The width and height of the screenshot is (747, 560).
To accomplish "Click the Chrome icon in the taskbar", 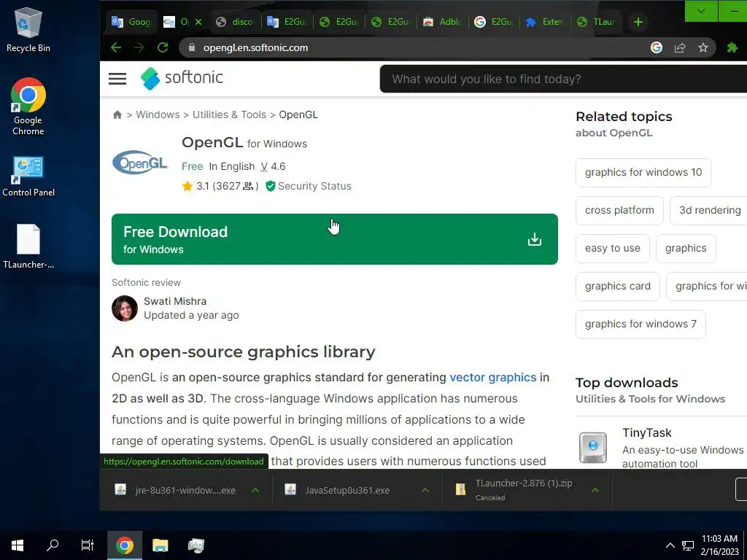I will click(124, 545).
